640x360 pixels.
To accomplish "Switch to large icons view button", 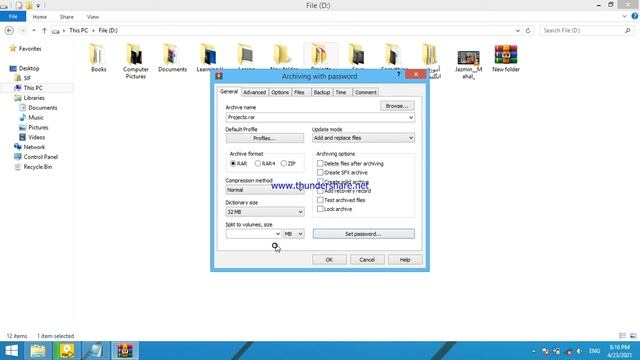I will point(633,336).
